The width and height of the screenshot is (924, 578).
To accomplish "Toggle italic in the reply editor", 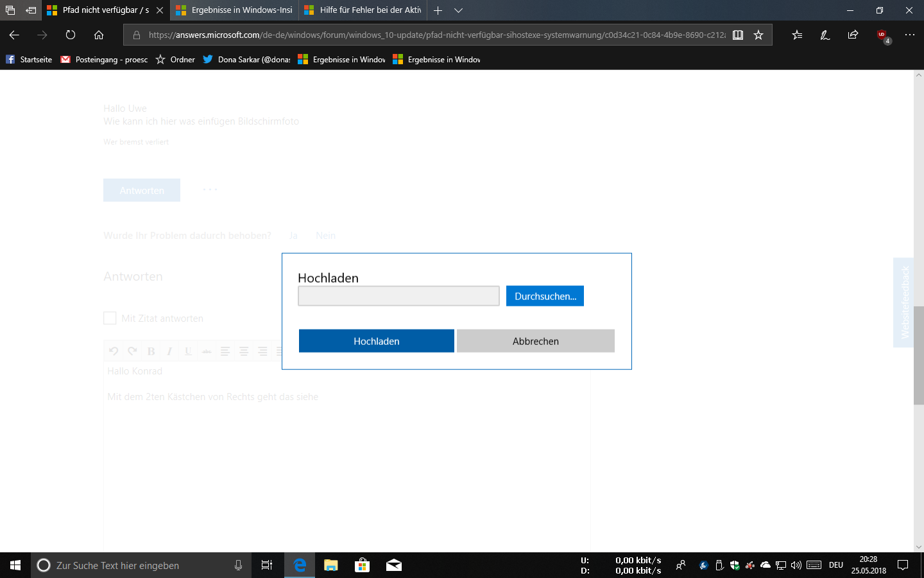I will click(x=169, y=351).
